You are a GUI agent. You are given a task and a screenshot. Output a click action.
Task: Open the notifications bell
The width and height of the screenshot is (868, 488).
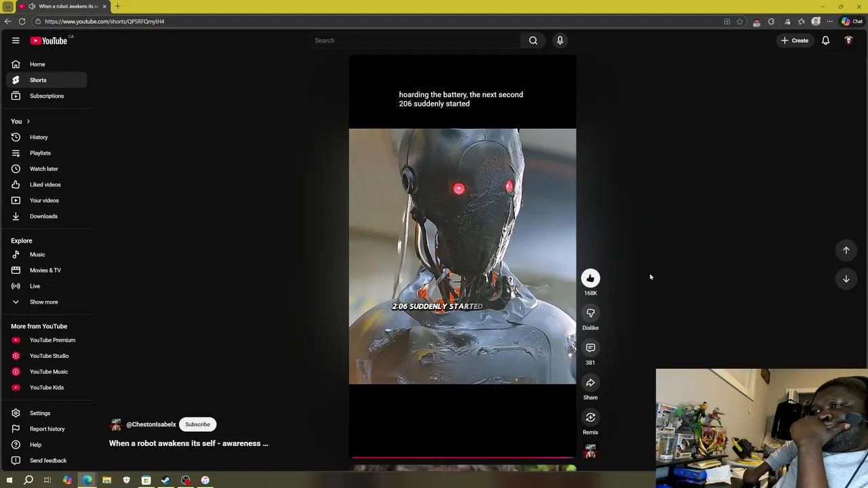[x=825, y=41]
